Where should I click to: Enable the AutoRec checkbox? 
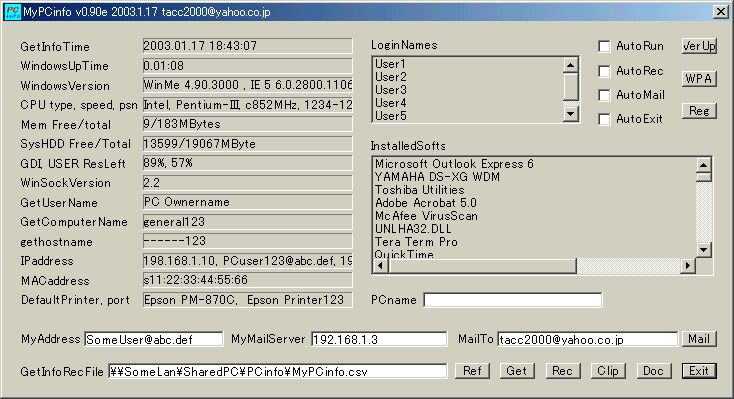[604, 71]
